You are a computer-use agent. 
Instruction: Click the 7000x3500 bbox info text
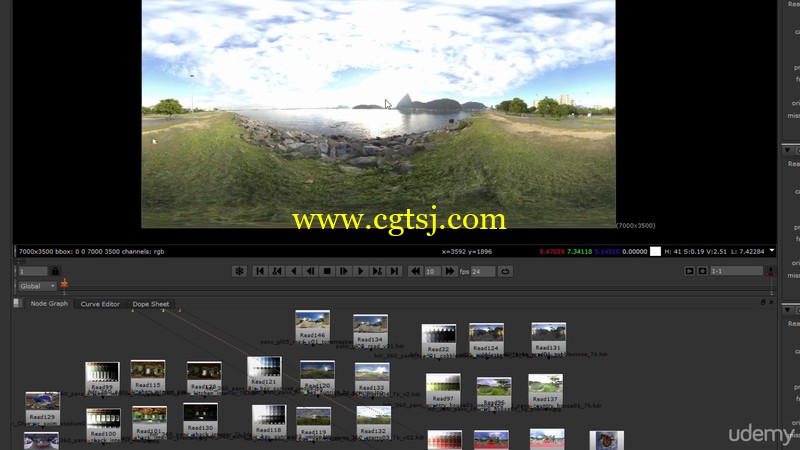point(92,251)
